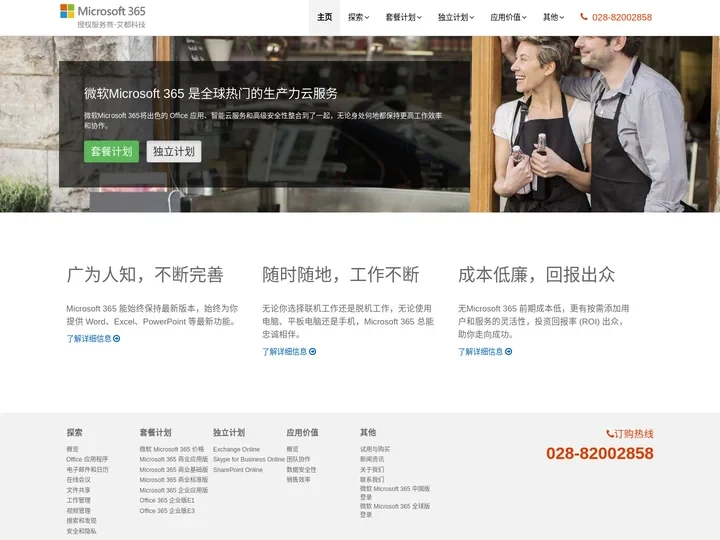Open footer link 新闻资讯

372,459
